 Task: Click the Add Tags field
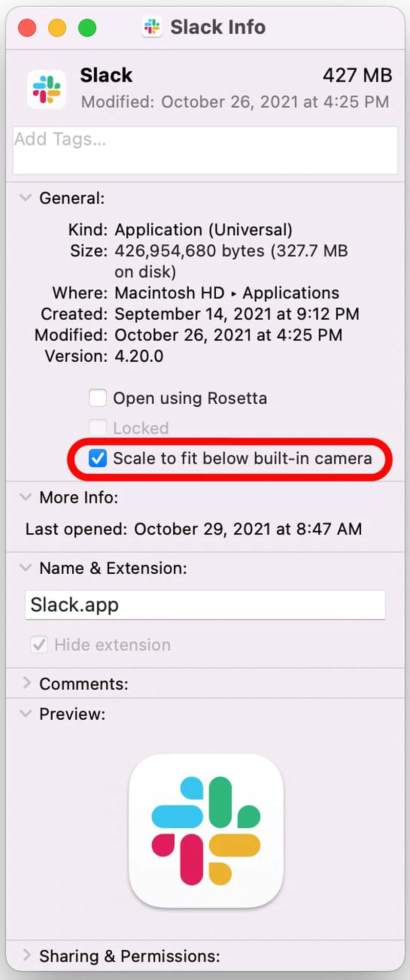point(205,150)
